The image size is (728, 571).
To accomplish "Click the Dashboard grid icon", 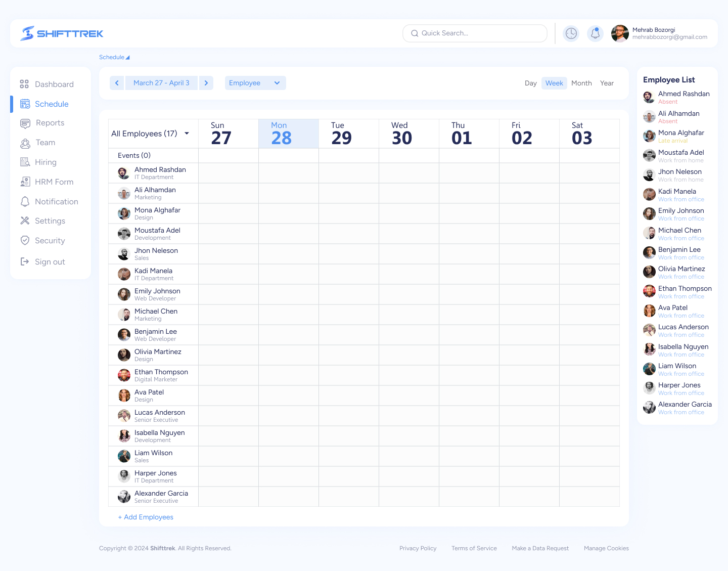I will [24, 84].
